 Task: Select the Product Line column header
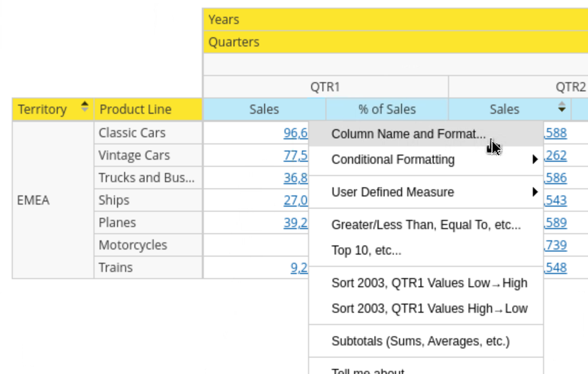(x=135, y=110)
